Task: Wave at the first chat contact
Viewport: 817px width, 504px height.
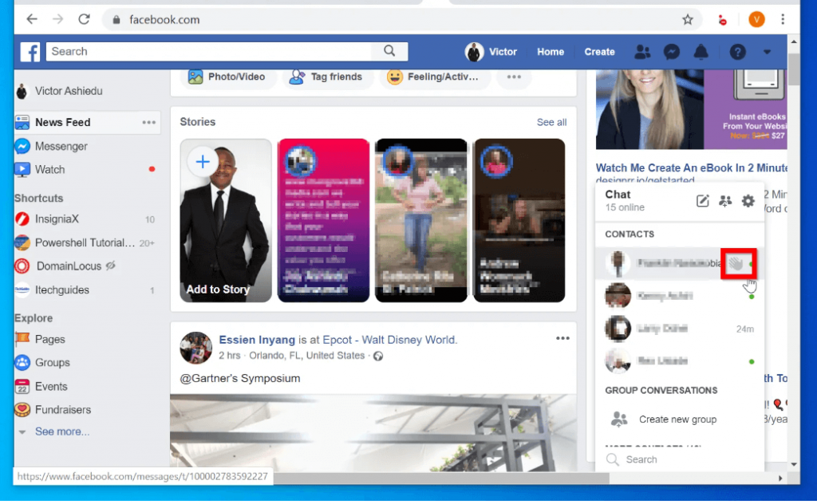Action: pos(736,263)
